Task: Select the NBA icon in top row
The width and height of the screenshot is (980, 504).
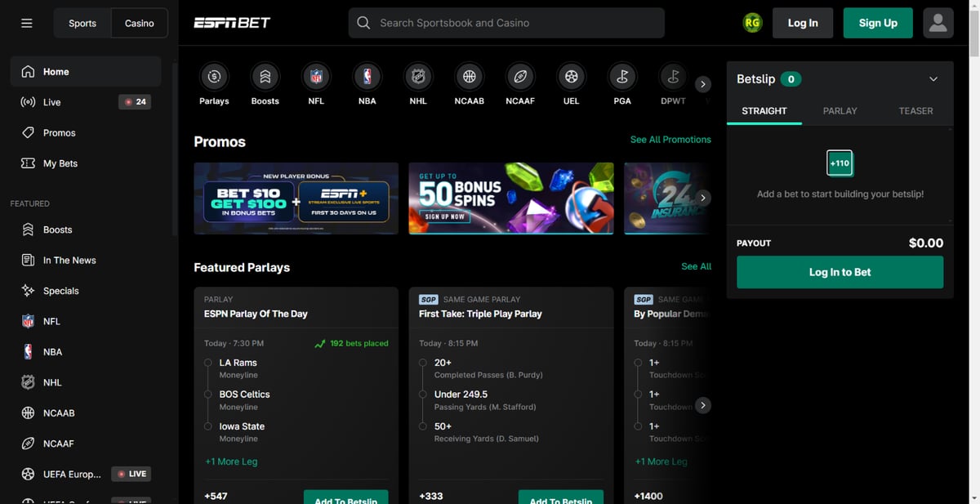Action: click(x=367, y=77)
